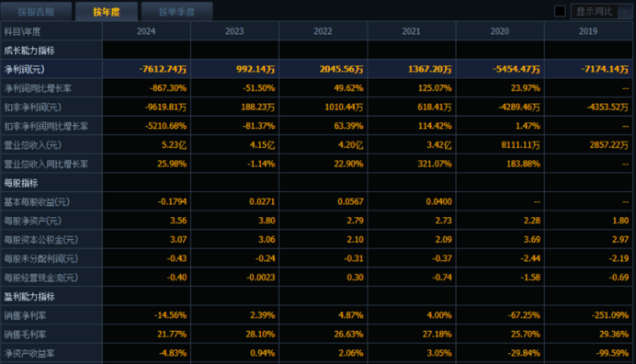Open the 按单季度 tab
This screenshot has width=636, height=364.
[x=176, y=12]
